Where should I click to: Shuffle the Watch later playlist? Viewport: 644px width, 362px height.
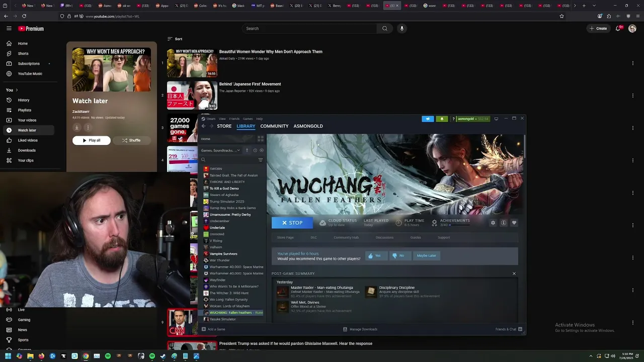point(131,140)
